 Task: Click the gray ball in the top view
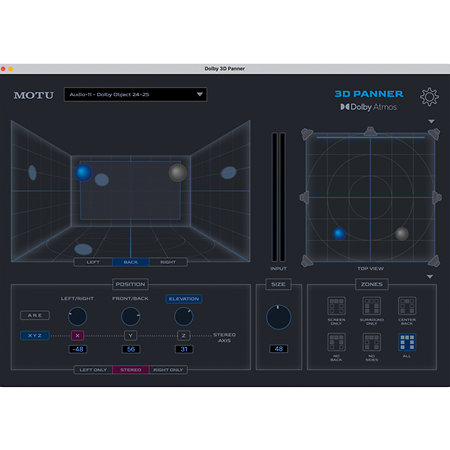402,234
